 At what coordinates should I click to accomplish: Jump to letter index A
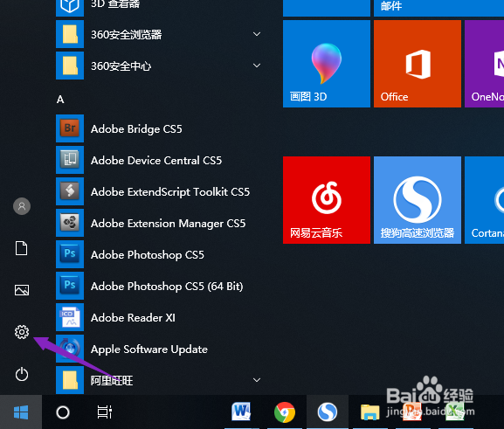coord(60,100)
